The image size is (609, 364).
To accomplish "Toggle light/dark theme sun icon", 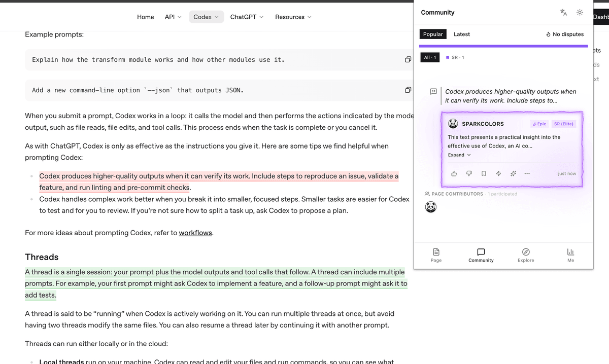I will click(x=580, y=12).
